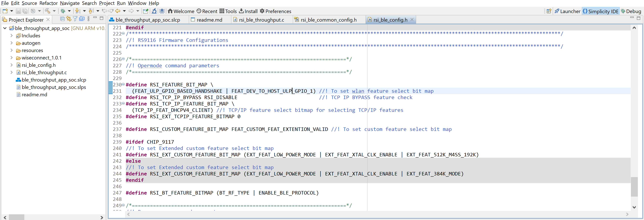Click the editor's vertical scrollbar down arrow
Viewport: 644px width, 220px height.
[x=634, y=207]
